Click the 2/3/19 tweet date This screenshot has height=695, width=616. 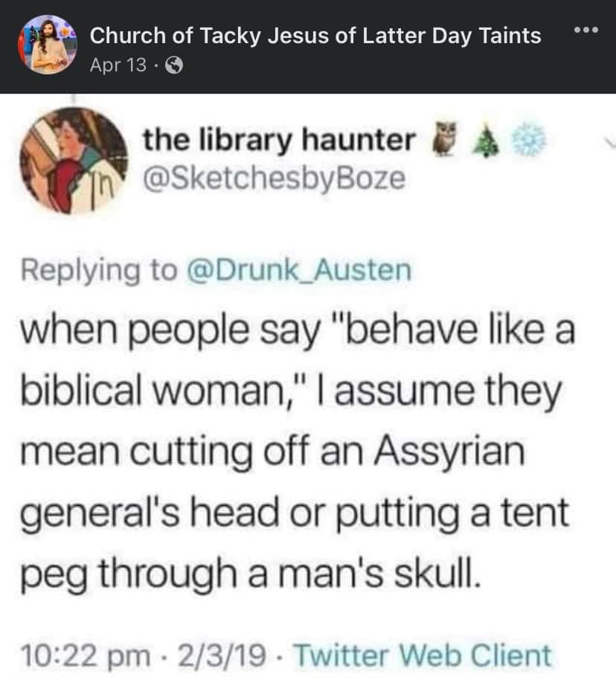222,655
